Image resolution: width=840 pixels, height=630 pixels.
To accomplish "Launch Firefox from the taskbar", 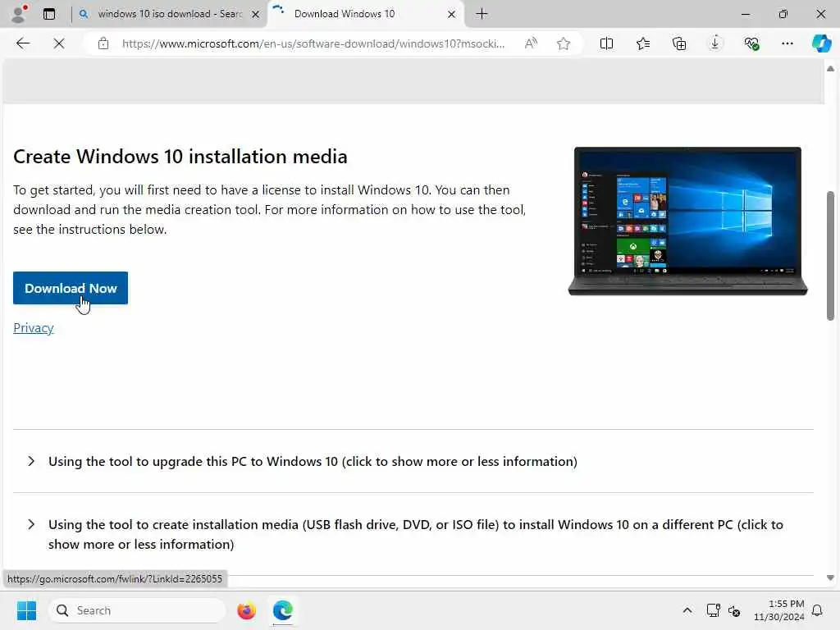I will pyautogui.click(x=246, y=610).
